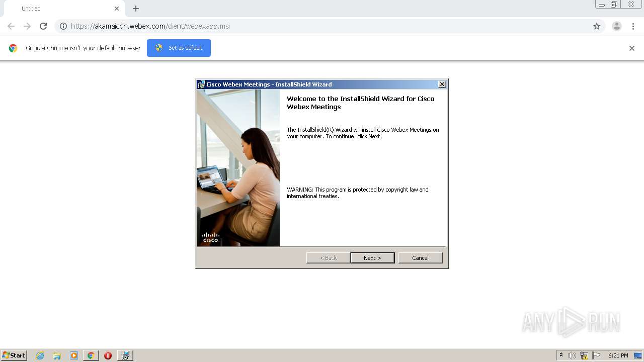Open the volume control in system tray

pyautogui.click(x=572, y=355)
